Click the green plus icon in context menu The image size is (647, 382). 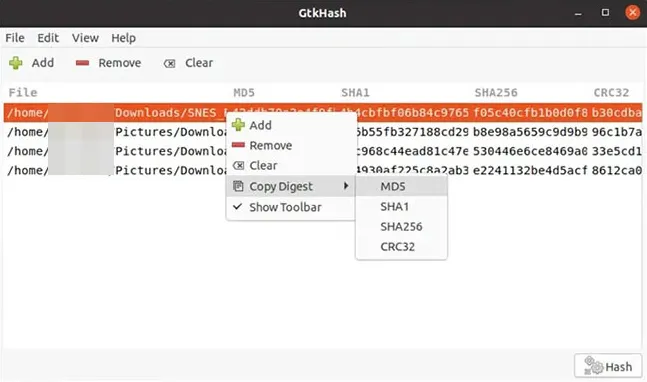[x=238, y=125]
